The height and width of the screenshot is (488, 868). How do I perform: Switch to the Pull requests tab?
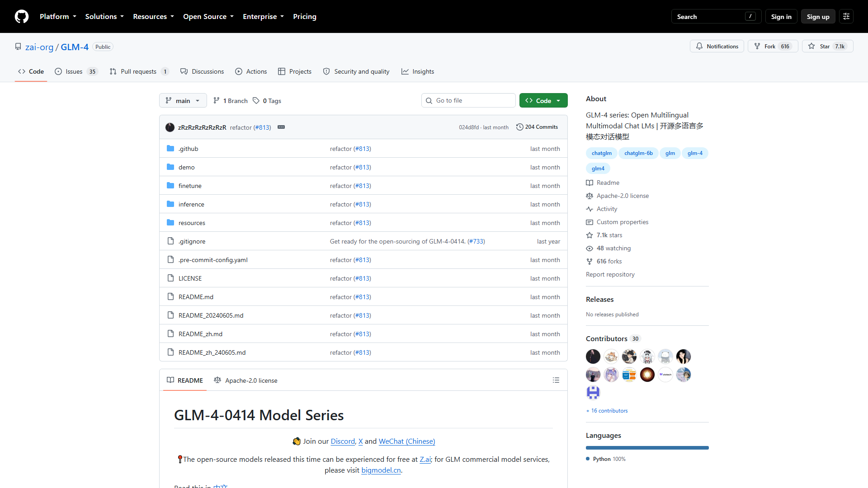click(x=139, y=71)
